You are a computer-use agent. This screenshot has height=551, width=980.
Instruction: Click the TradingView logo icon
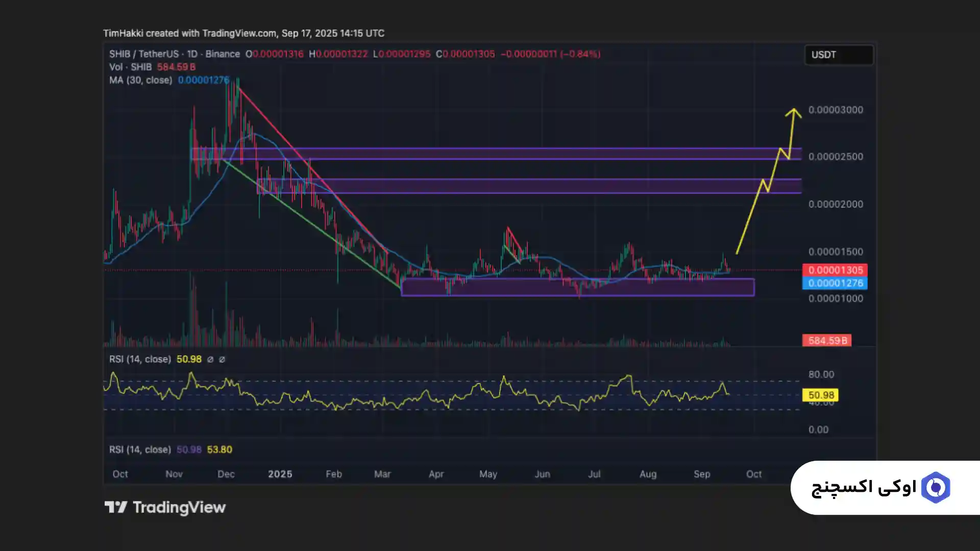click(x=115, y=507)
